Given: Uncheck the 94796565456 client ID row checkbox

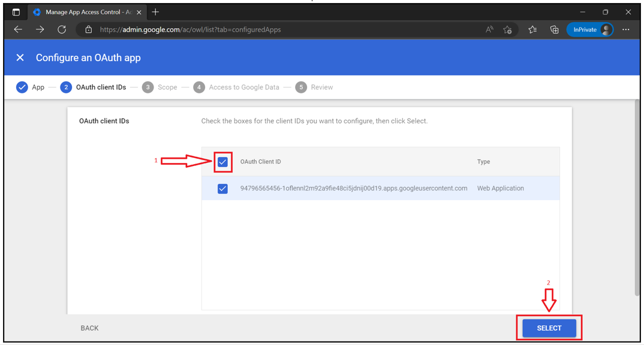Looking at the screenshot, I should click(222, 189).
